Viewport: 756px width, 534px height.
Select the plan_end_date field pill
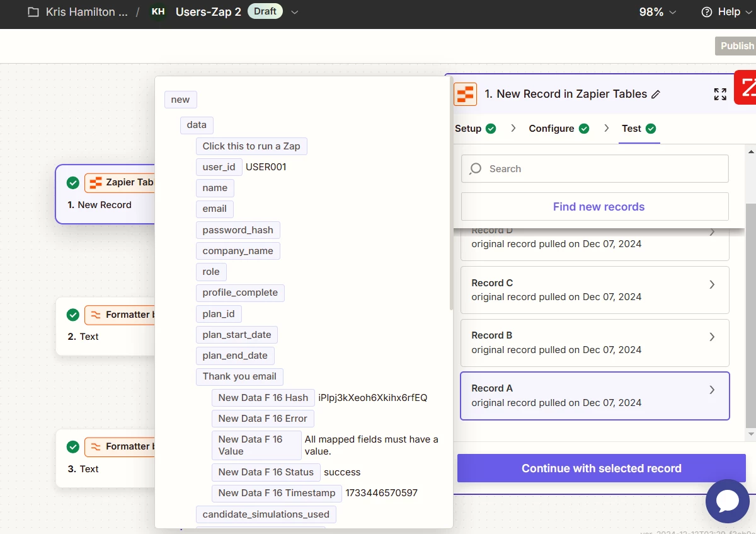coord(235,356)
